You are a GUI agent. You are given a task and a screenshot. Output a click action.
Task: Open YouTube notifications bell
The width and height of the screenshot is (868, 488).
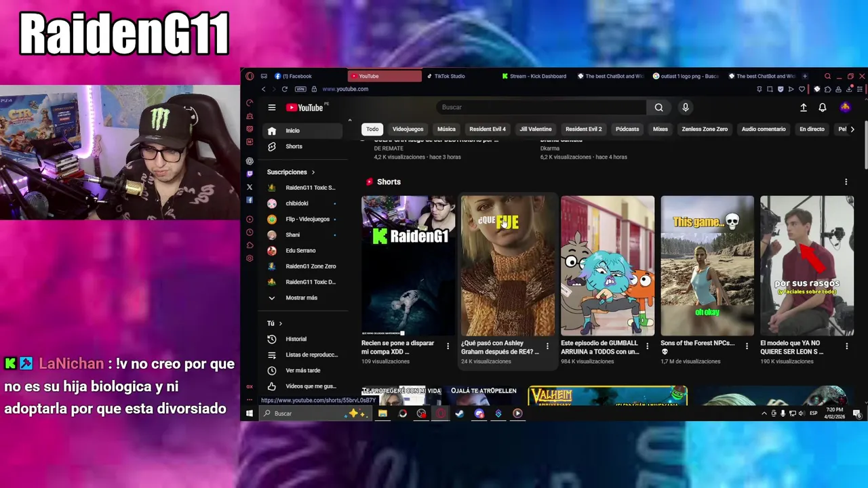823,107
